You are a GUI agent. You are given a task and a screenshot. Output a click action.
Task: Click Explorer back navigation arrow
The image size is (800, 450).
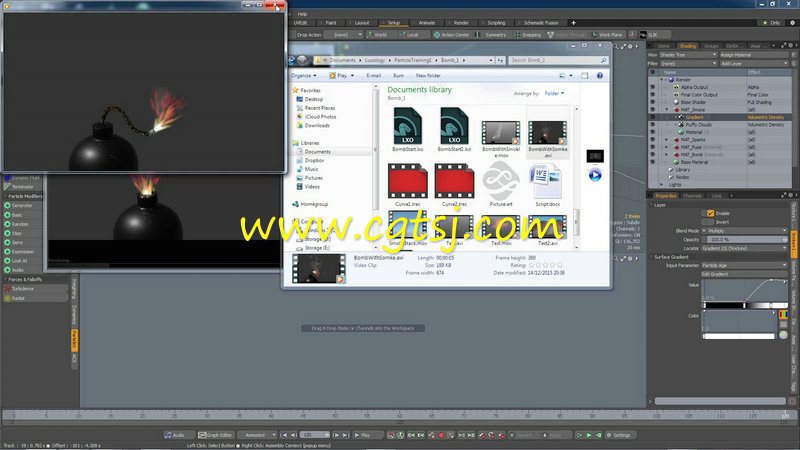point(291,60)
